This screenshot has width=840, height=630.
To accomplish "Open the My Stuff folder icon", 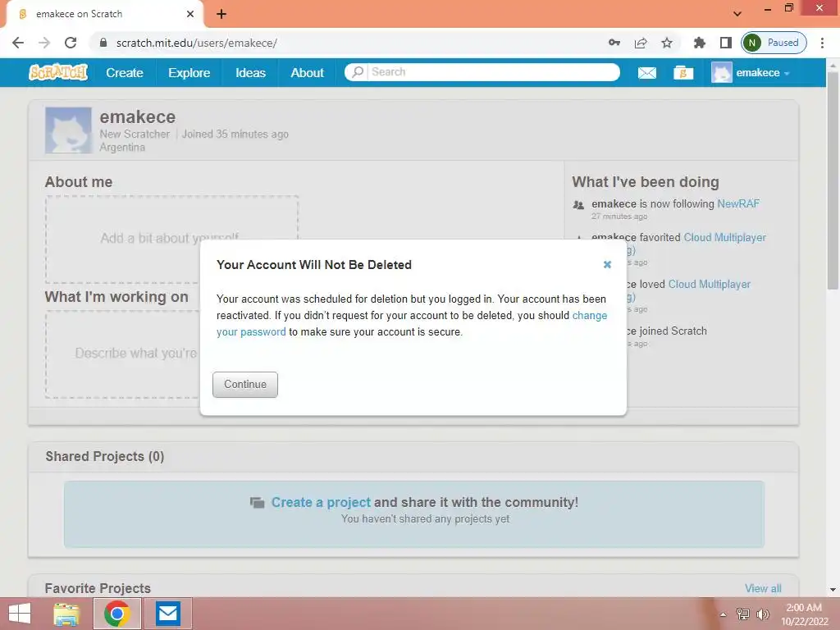I will [683, 73].
